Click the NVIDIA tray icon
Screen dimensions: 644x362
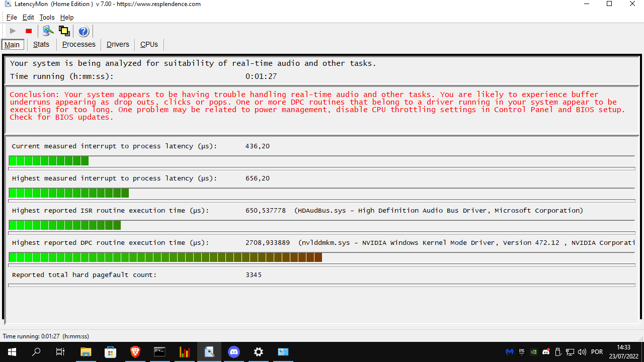tap(534, 352)
